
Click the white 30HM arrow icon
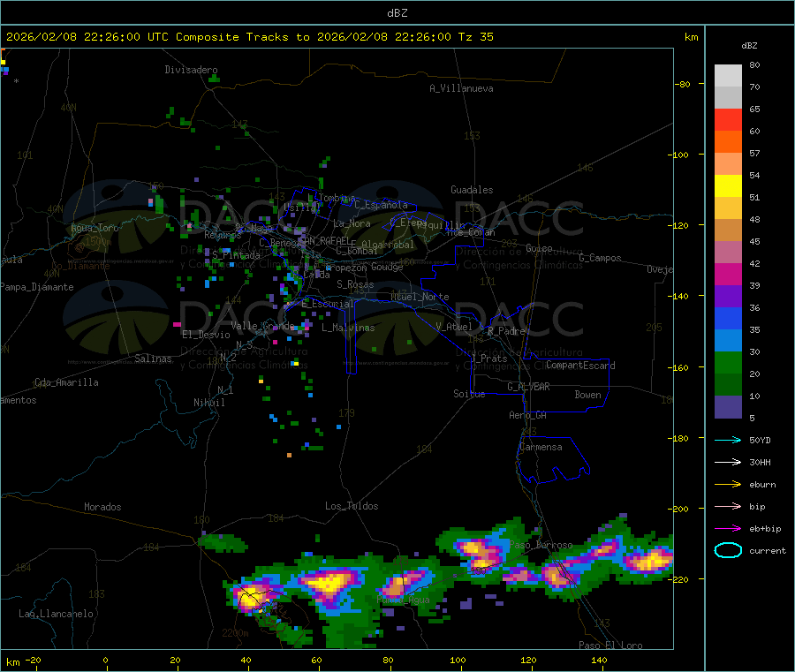pyautogui.click(x=728, y=462)
